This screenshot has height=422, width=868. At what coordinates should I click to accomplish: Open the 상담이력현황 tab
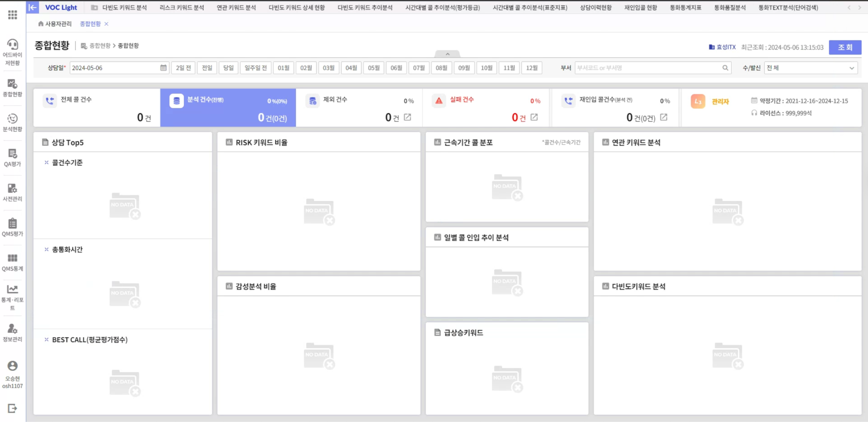tap(595, 8)
